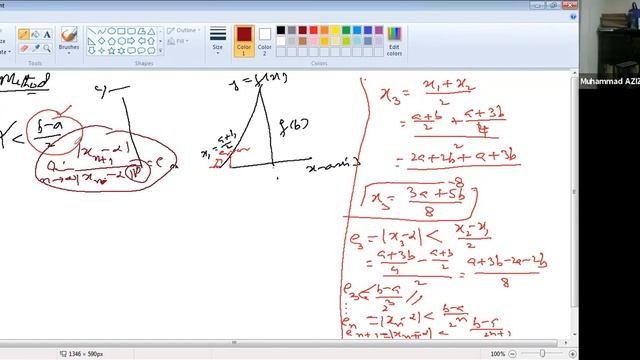Pick the brown color swatch
640x360 pixels.
tap(302, 41)
